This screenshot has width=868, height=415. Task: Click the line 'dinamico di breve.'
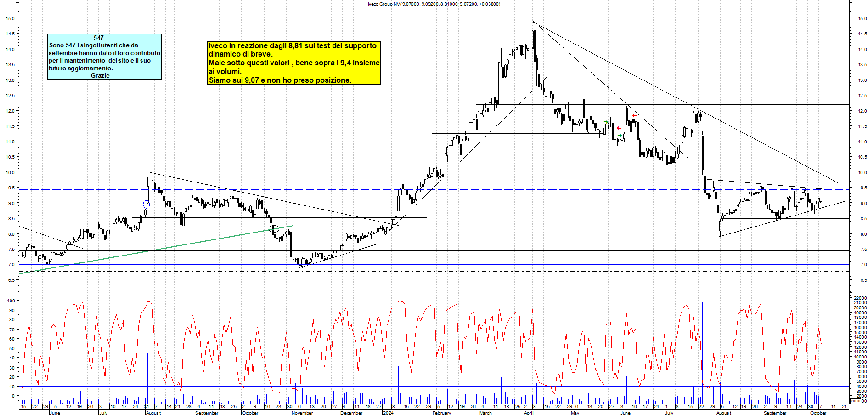241,54
